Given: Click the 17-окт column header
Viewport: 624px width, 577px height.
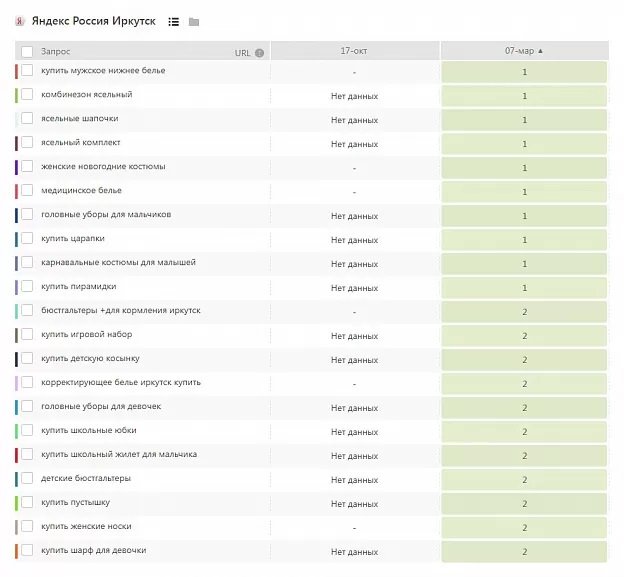Looking at the screenshot, I should coord(354,50).
